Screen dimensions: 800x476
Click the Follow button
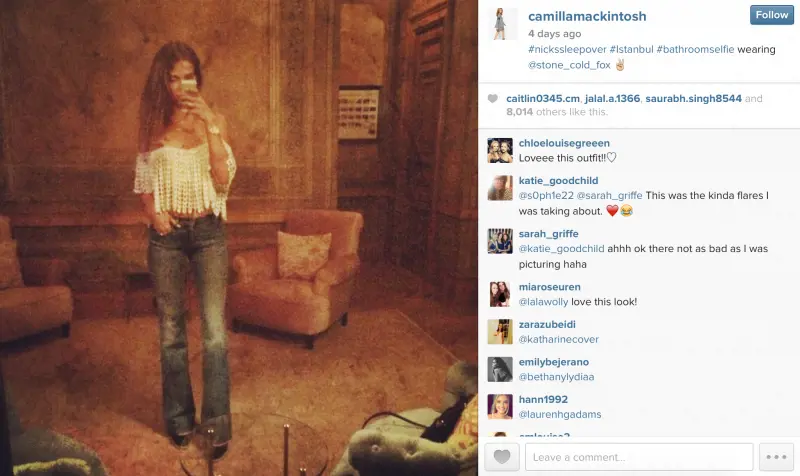[771, 15]
